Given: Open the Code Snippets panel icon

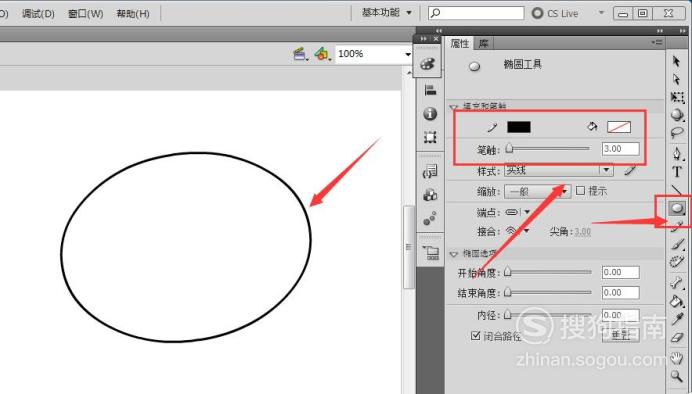Looking at the screenshot, I should click(430, 171).
